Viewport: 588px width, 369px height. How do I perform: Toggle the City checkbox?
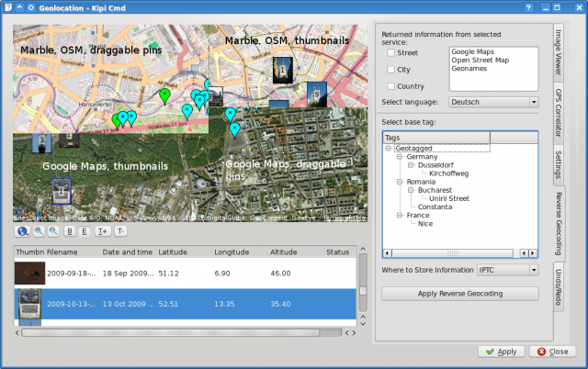(x=390, y=70)
